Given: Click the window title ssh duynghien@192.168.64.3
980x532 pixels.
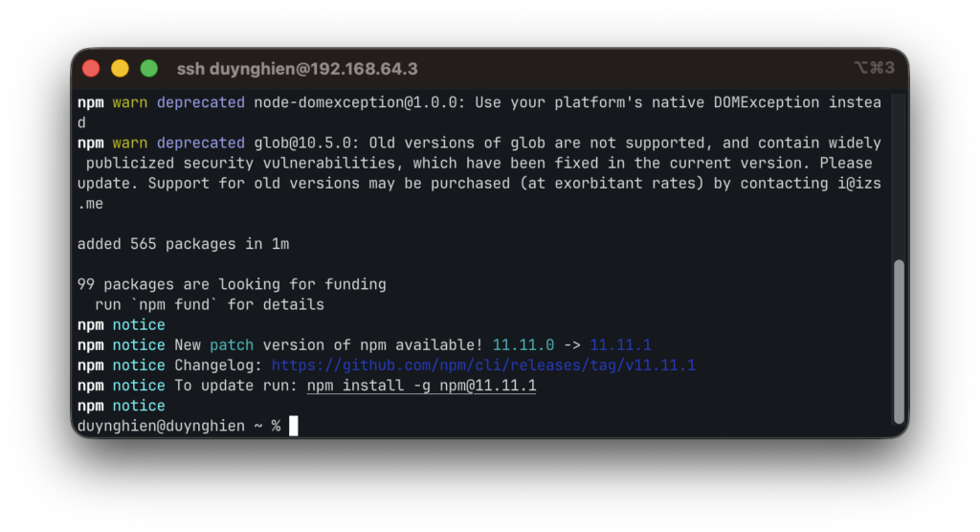Looking at the screenshot, I should pos(297,69).
